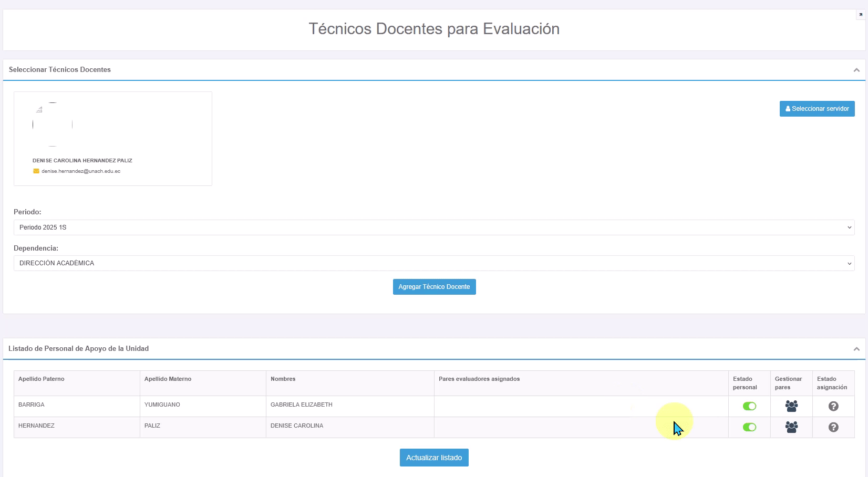Click the Nombres column header
This screenshot has height=477, width=868.
(283, 379)
